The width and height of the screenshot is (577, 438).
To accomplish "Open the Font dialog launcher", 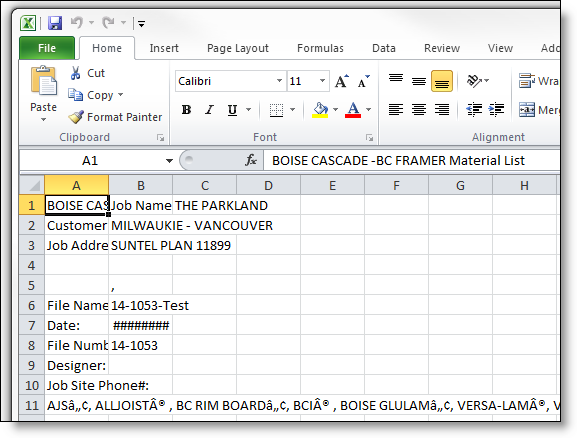I will 369,138.
